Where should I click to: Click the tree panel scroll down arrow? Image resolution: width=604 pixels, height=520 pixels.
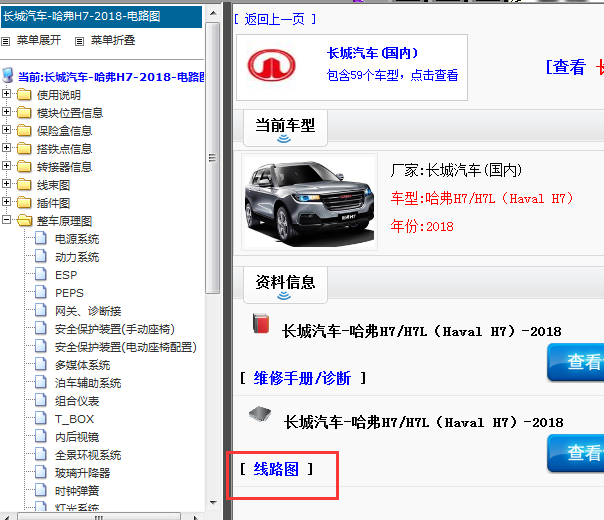213,502
